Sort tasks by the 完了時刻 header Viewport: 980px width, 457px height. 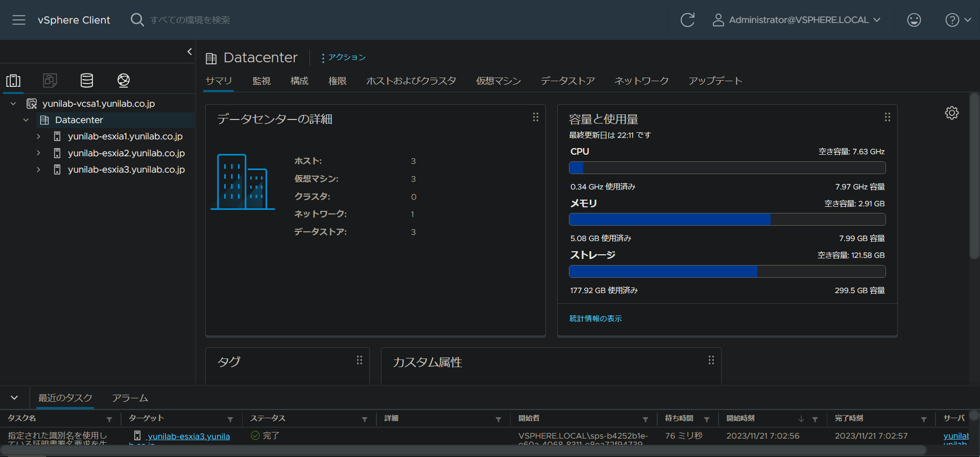[849, 418]
